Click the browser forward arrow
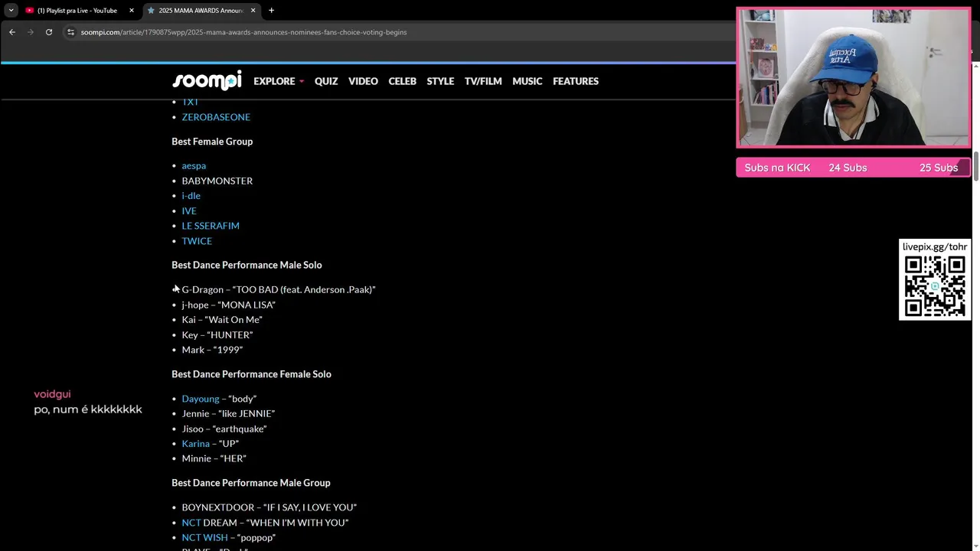Viewport: 980px width, 551px height. [31, 32]
